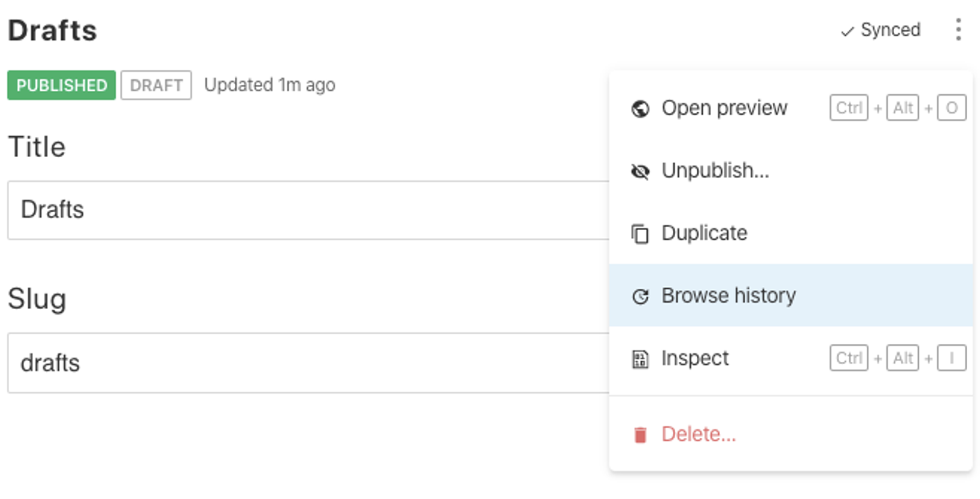This screenshot has height=499, width=980.
Task: Click the Inspect document icon
Action: pos(640,359)
